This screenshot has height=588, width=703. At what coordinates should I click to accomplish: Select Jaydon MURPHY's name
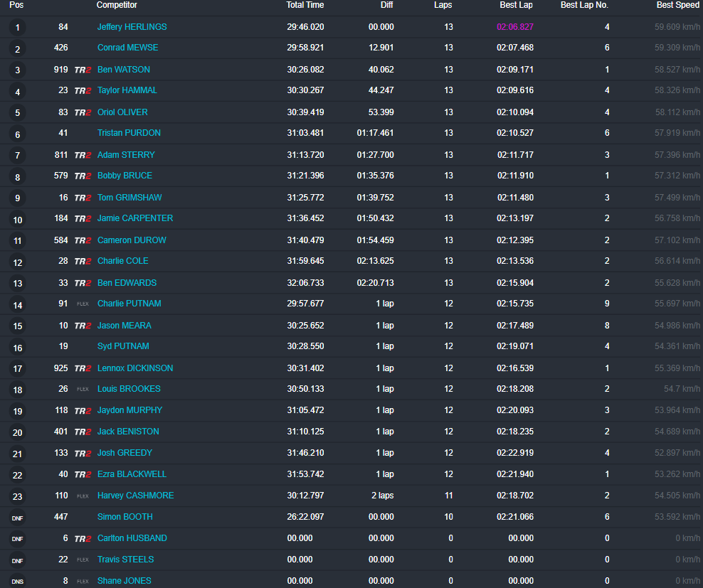129,410
